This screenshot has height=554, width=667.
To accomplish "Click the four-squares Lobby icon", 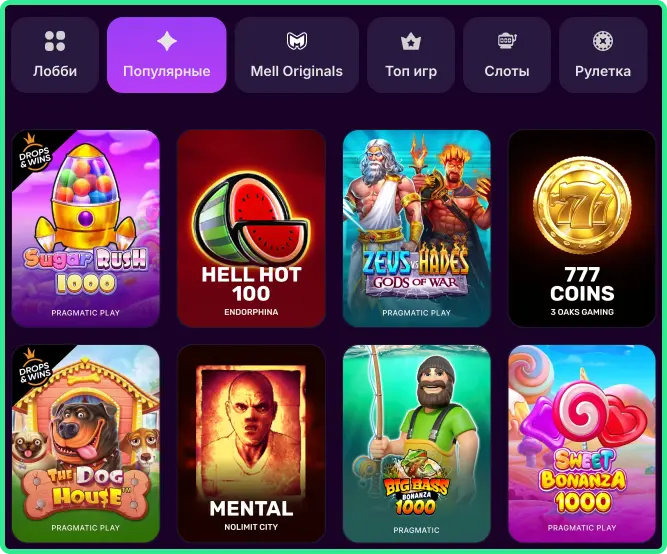I will [x=55, y=41].
